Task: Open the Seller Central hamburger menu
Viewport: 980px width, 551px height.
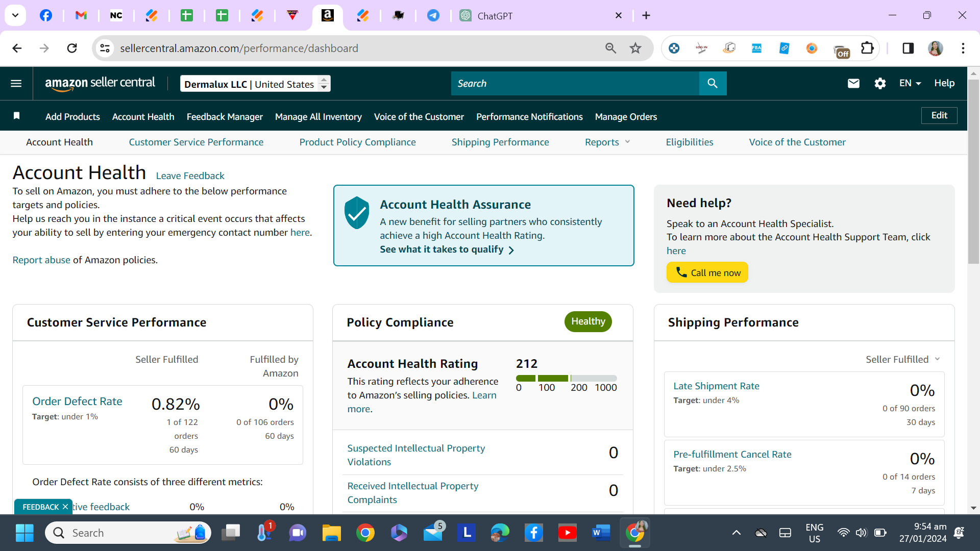Action: coord(16,83)
